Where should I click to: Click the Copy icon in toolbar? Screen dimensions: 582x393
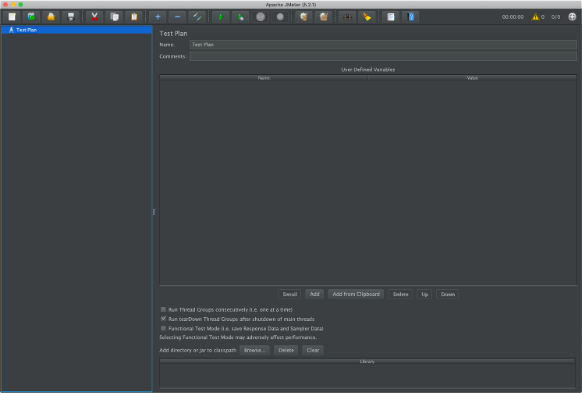click(114, 17)
